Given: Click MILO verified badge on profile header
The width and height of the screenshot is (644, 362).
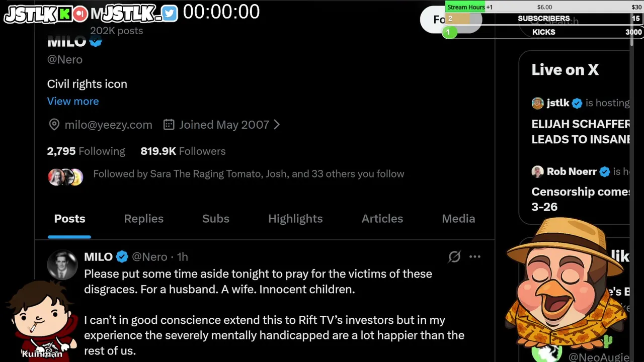Looking at the screenshot, I should point(96,42).
